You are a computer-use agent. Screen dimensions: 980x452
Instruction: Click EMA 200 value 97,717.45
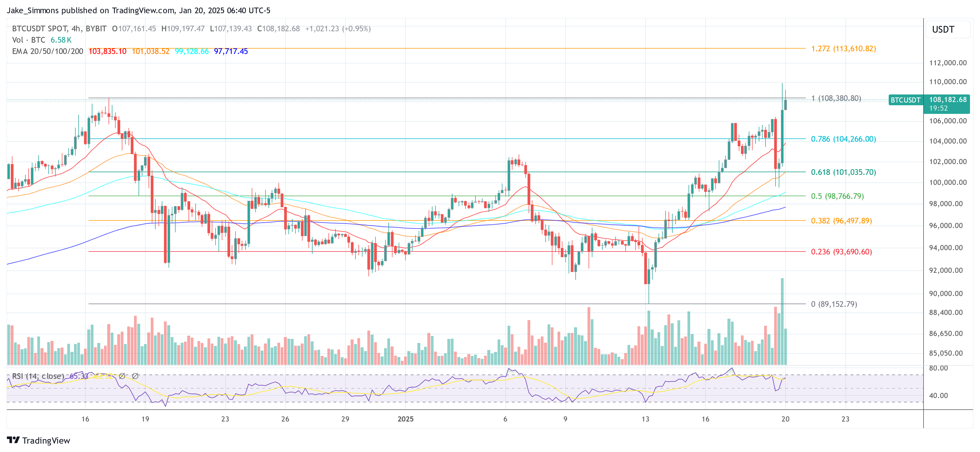[x=231, y=51]
